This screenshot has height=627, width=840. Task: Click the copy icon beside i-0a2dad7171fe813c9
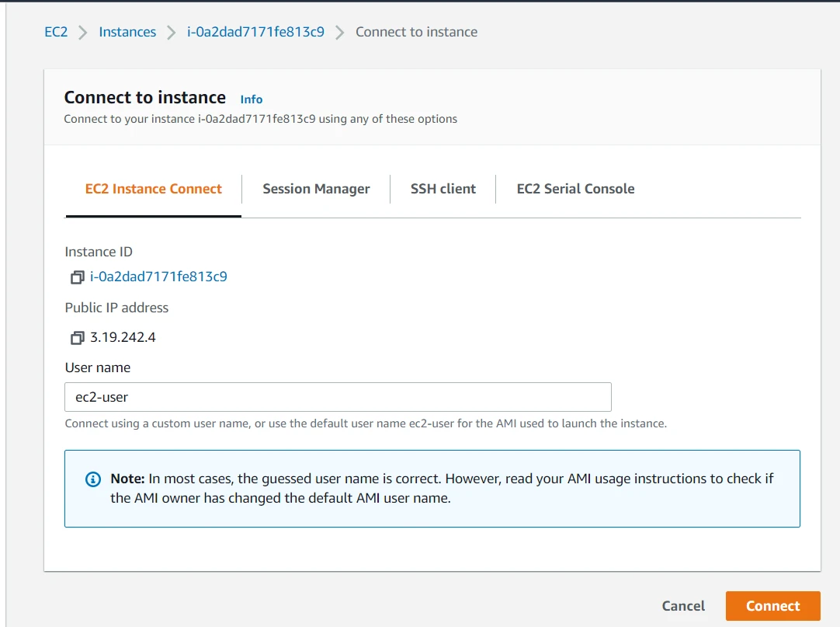(76, 277)
